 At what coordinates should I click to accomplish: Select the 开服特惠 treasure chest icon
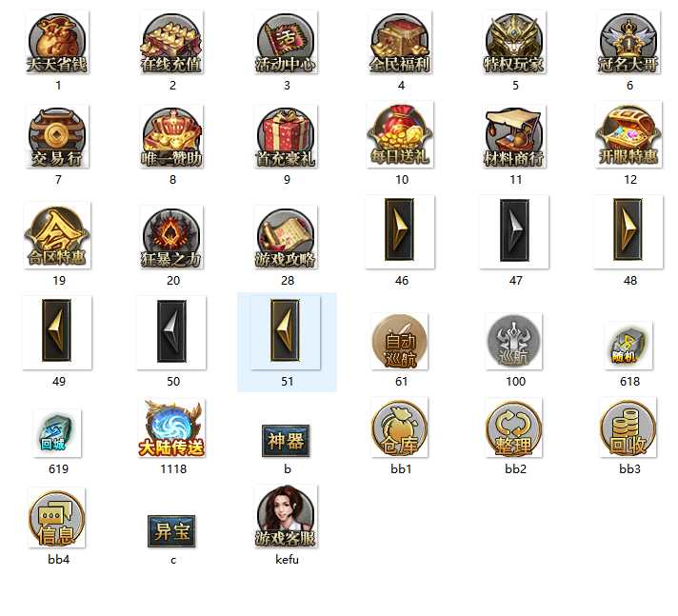628,135
